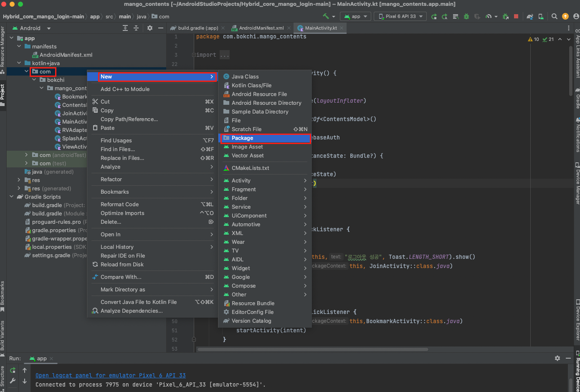The image size is (580, 392).
Task: Click the Search Everywhere magnifier
Action: click(554, 16)
